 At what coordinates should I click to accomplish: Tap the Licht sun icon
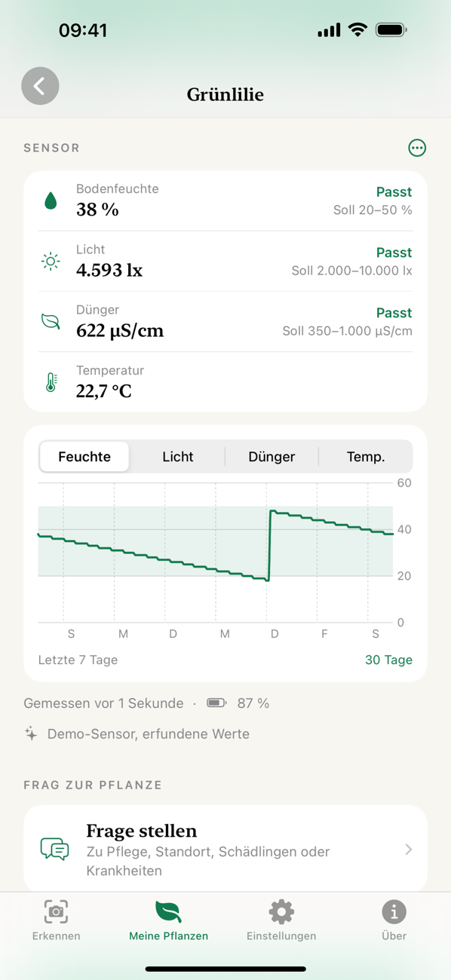[x=51, y=261]
